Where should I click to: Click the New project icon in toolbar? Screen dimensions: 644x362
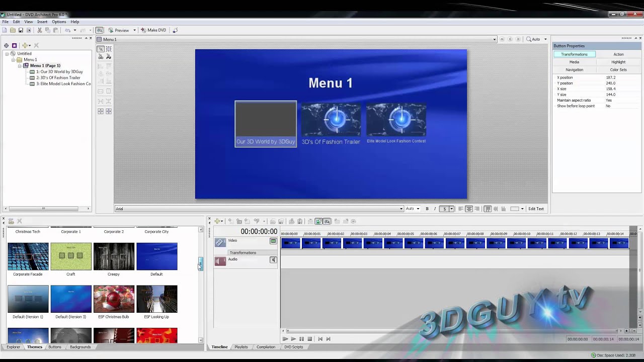click(x=5, y=30)
